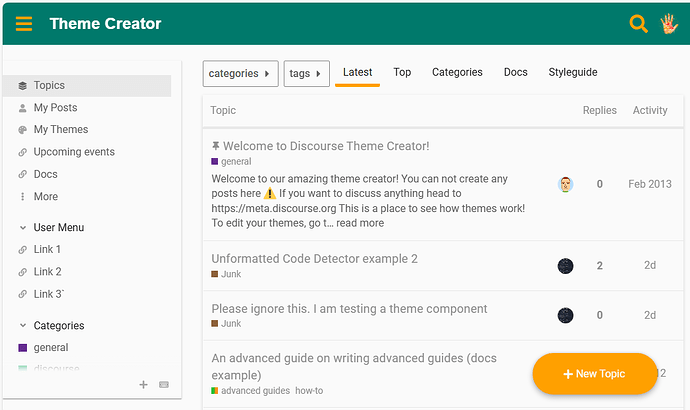Click the New Topic button
This screenshot has height=410, width=690.
tap(595, 374)
